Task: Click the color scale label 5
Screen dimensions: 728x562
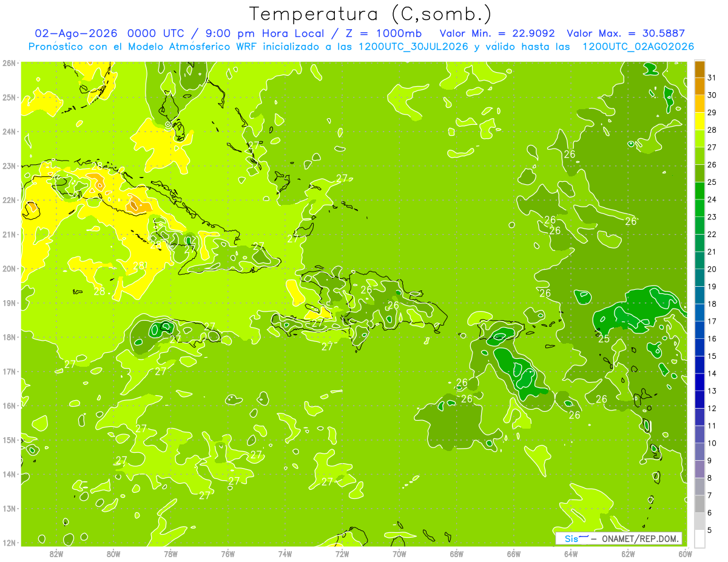Action: click(710, 530)
